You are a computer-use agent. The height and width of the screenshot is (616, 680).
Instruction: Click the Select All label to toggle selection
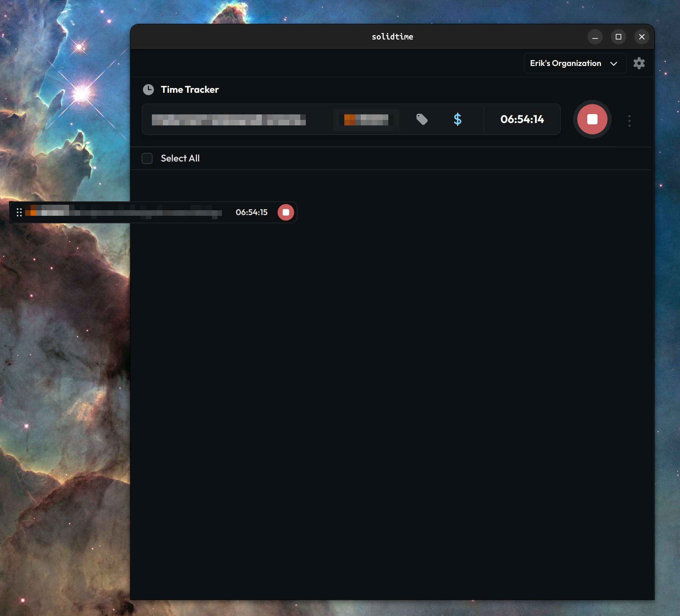click(x=180, y=158)
